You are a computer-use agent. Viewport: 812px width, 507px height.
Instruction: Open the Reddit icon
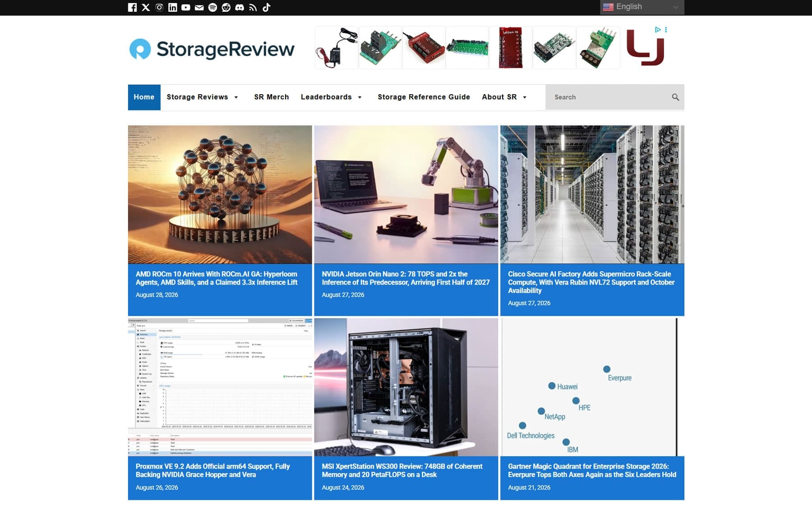[x=226, y=7]
